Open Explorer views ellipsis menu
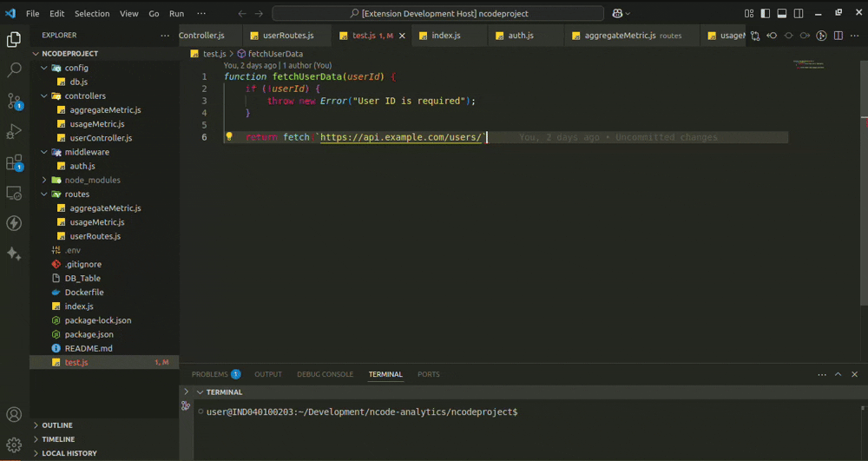The width and height of the screenshot is (868, 461). pos(165,36)
